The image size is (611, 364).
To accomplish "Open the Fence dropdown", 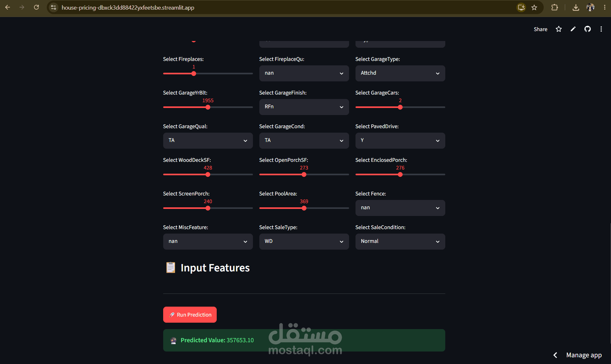I will pos(400,208).
